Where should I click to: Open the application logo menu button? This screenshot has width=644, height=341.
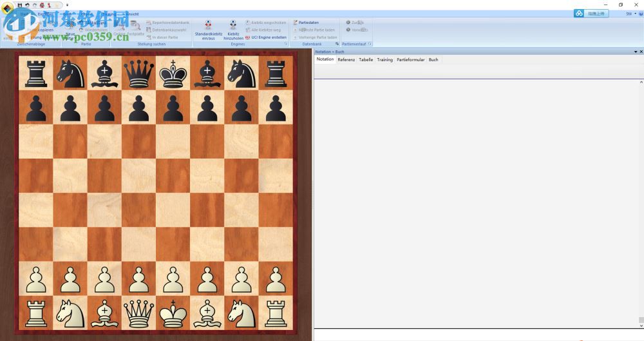7,7
